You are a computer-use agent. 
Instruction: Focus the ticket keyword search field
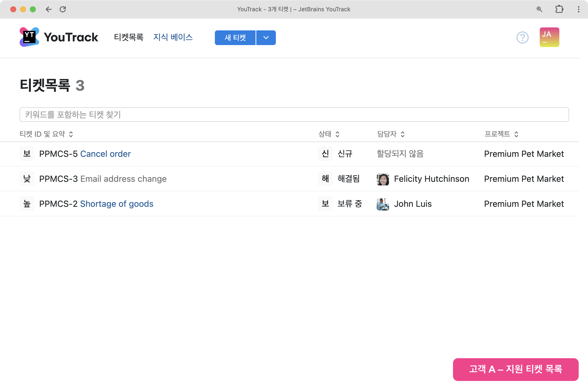click(294, 114)
